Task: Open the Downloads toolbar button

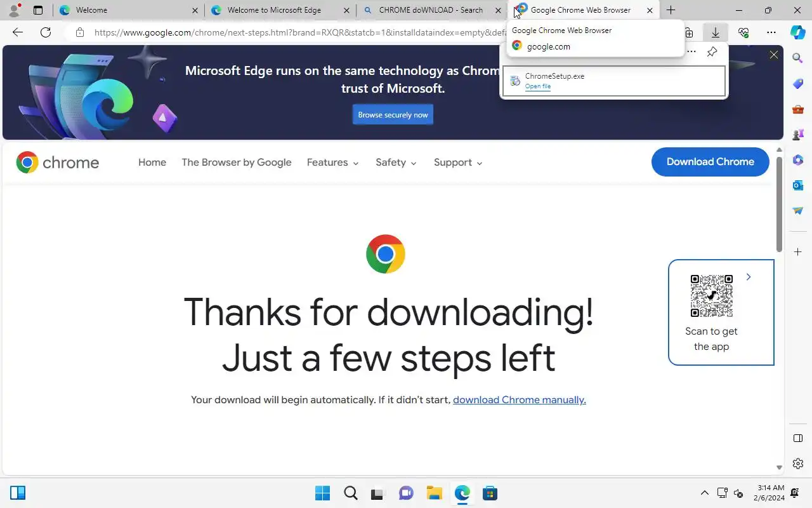Action: 716,32
